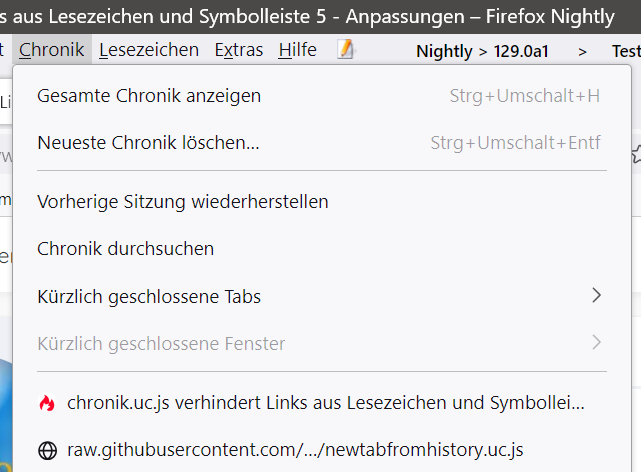Close the open Chronik menu via its title
The width and height of the screenshot is (641, 472).
pos(52,49)
